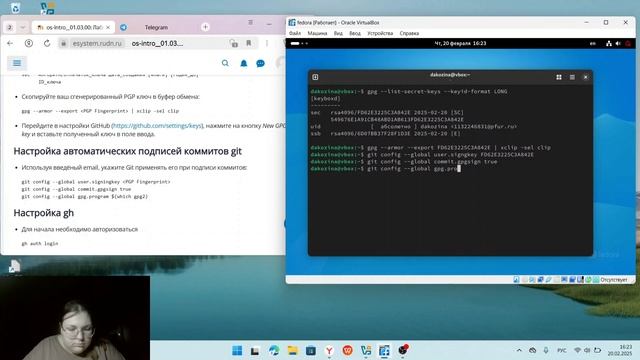Screen dimensions: 640x360
Task: Open the terminal hamburger menu
Action: [x=572, y=77]
